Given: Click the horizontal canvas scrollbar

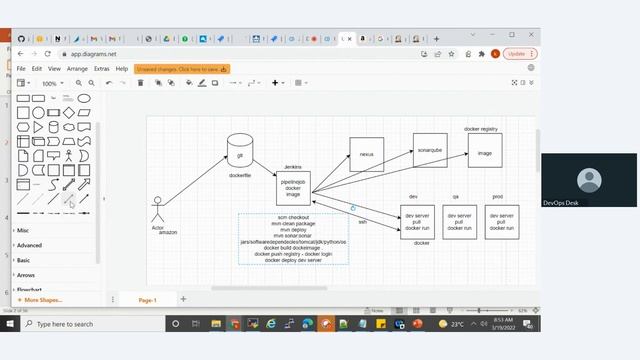Looking at the screenshot, I should (269, 288).
